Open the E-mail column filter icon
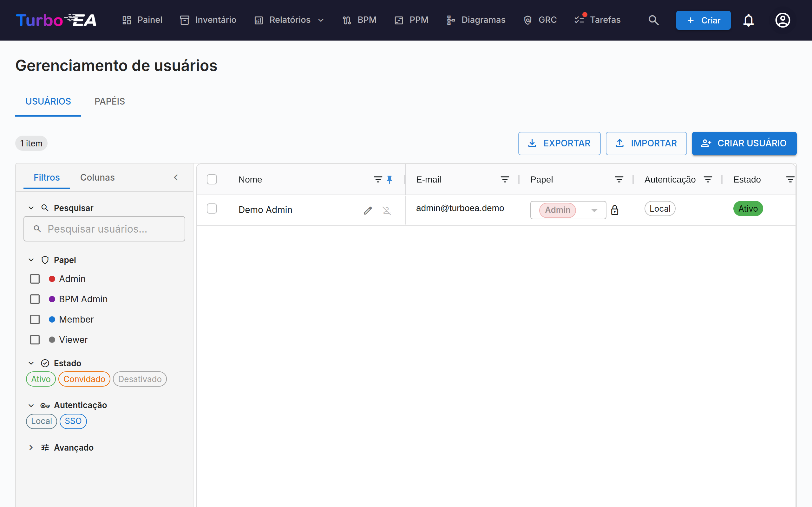812x507 pixels. pos(505,179)
